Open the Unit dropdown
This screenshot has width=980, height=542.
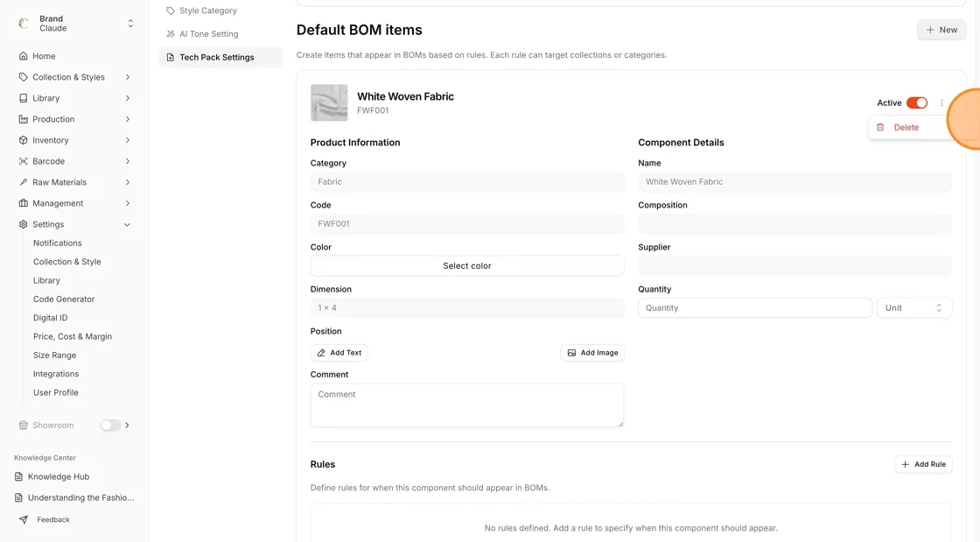[914, 307]
